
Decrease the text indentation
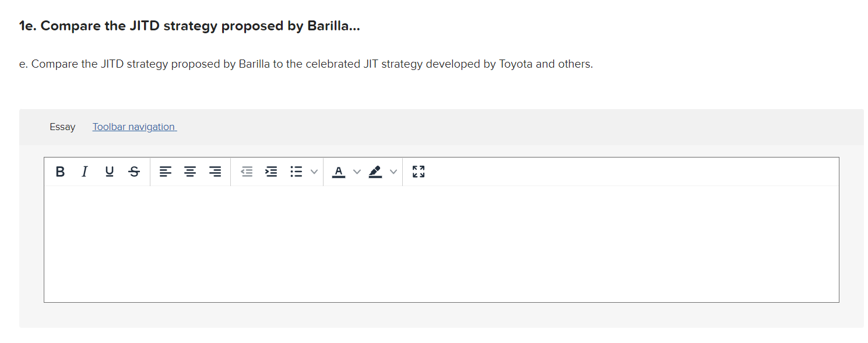247,171
